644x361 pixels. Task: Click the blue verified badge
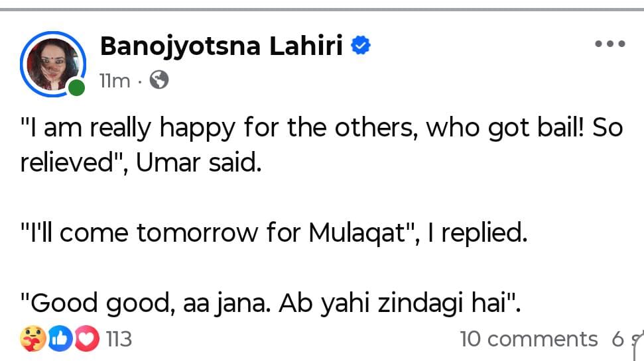361,46
